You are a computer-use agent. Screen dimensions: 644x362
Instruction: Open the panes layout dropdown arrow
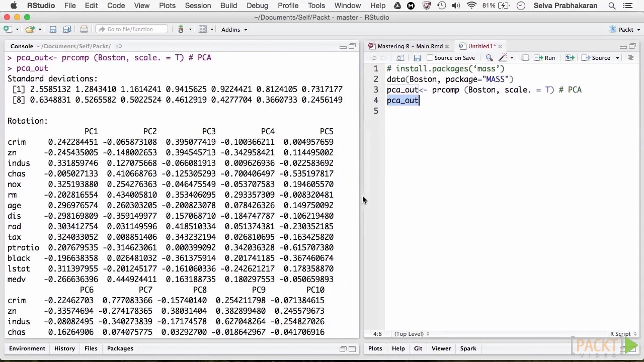tap(212, 29)
